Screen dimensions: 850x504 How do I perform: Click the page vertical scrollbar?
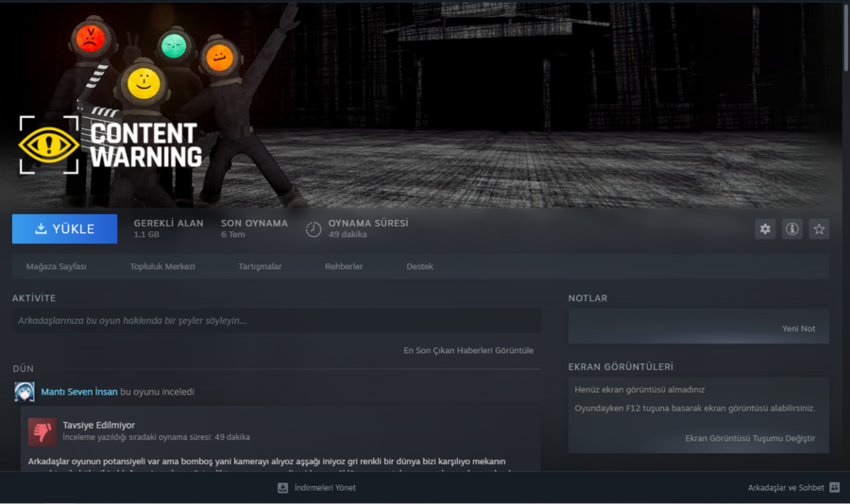click(846, 38)
